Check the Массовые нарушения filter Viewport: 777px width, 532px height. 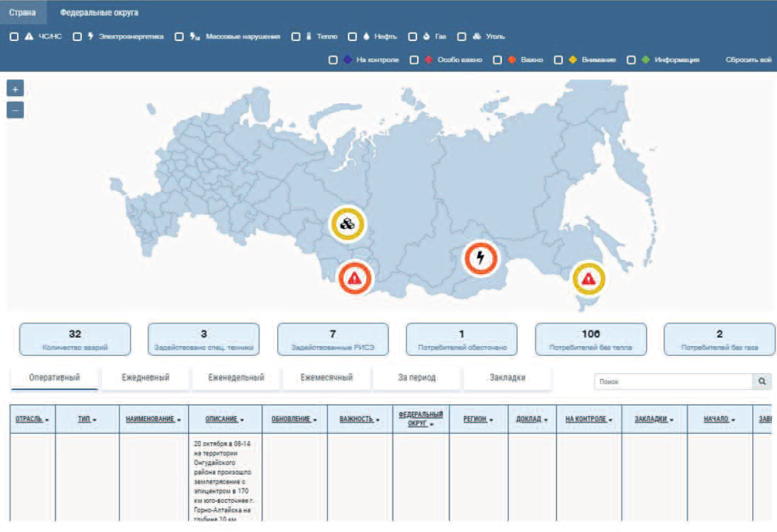[180, 37]
